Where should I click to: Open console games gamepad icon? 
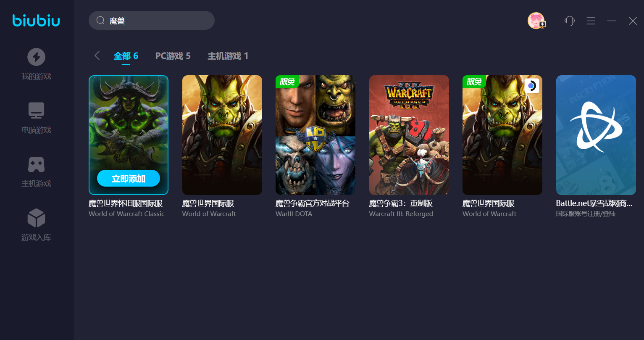pyautogui.click(x=36, y=164)
